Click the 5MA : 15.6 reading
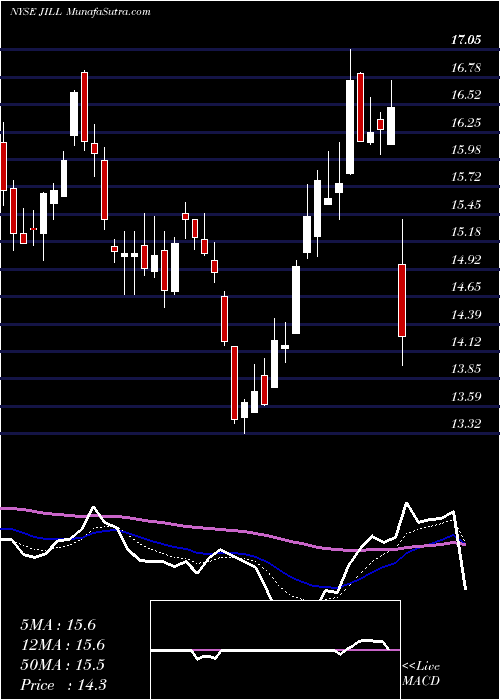500x700 pixels. 58,625
